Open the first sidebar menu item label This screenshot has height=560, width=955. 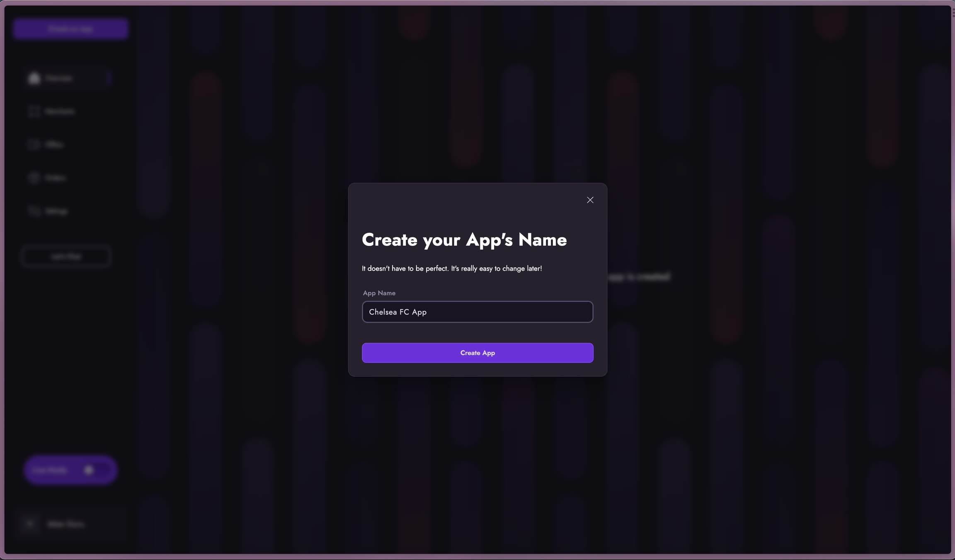[59, 78]
